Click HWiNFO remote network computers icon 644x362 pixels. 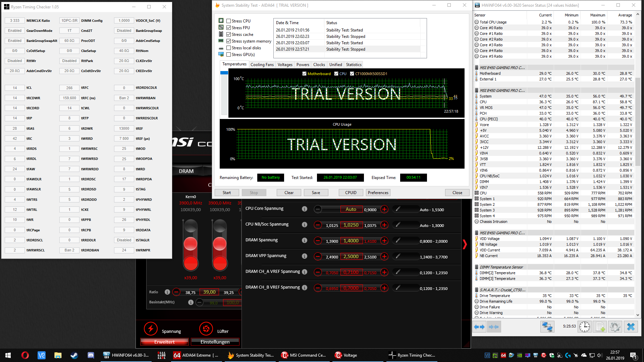coord(547,327)
